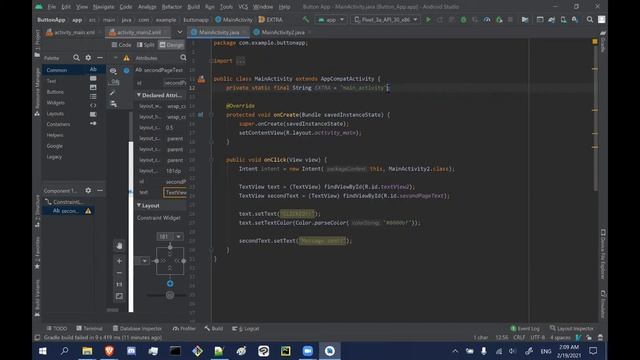The image size is (640, 360).
Task: Open the VCS menu
Action: coord(243,7)
